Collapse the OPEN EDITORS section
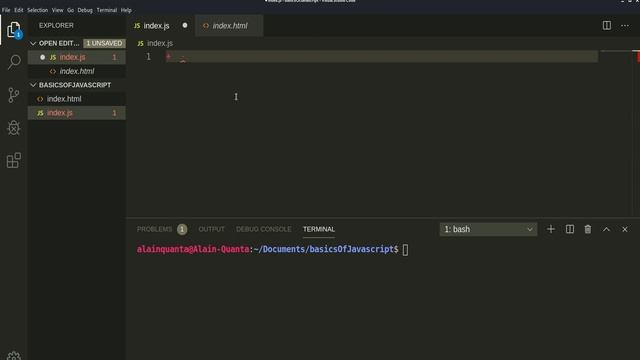 (33, 43)
